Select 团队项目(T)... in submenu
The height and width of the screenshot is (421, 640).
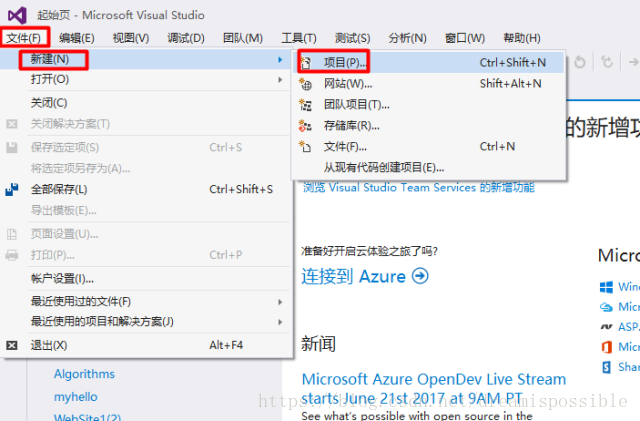pyautogui.click(x=429, y=105)
